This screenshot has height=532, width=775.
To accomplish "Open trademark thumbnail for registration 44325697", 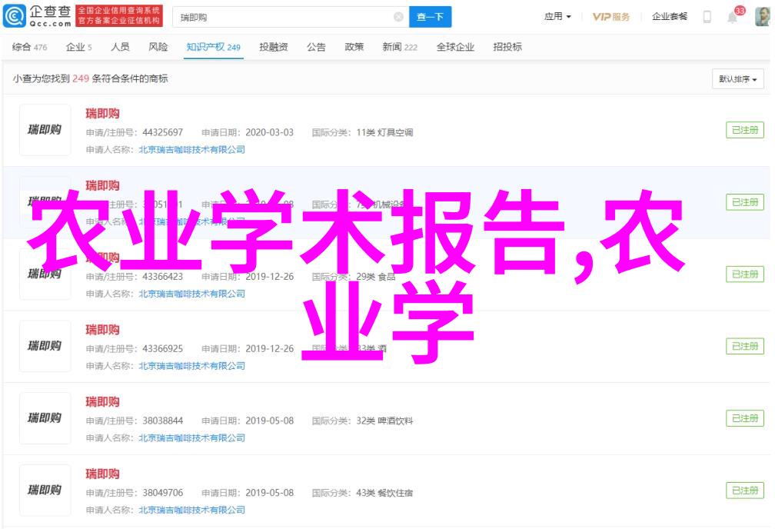I will pos(45,130).
